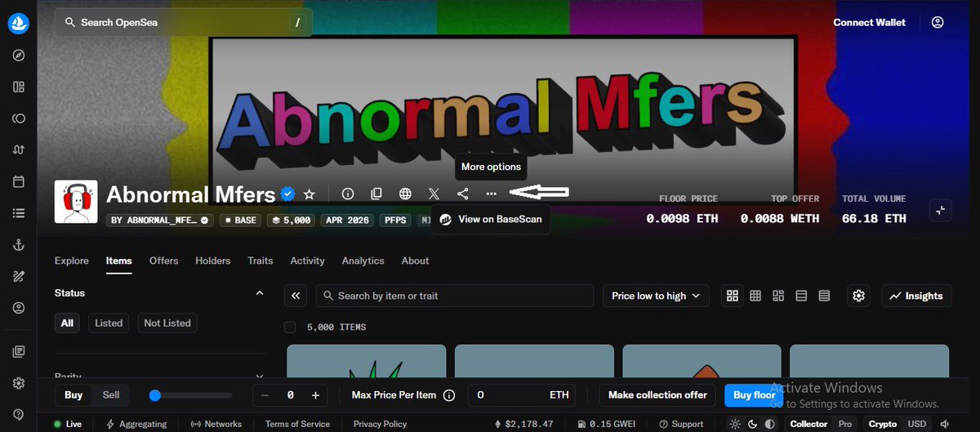Click the Buy floor button
980x432 pixels.
click(754, 395)
